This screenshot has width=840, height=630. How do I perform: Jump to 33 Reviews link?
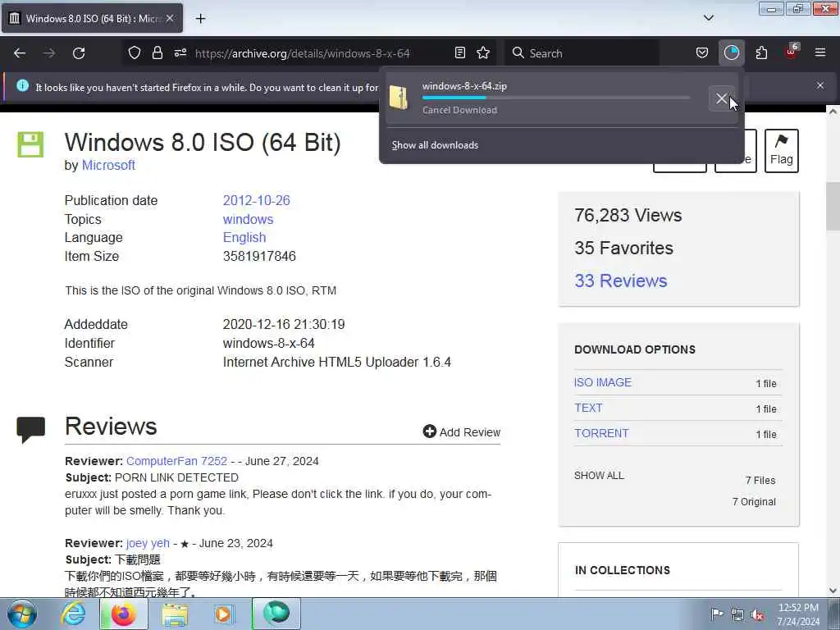coord(620,281)
